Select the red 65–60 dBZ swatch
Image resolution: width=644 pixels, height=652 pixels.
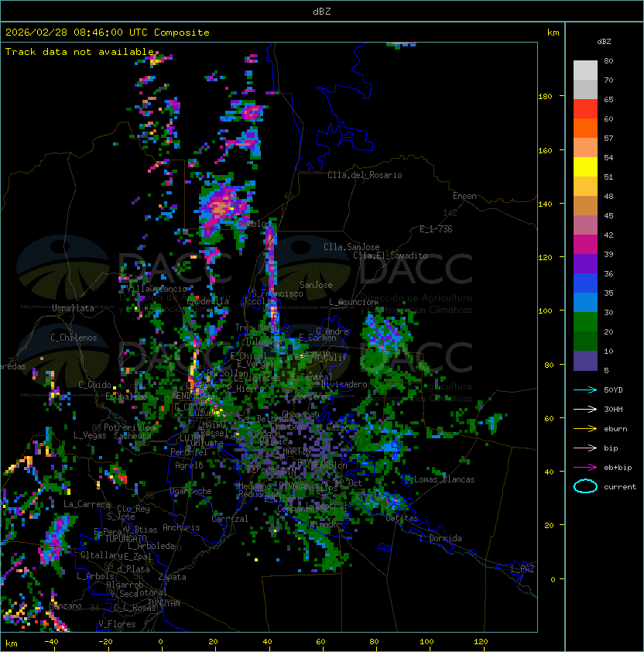pos(585,109)
